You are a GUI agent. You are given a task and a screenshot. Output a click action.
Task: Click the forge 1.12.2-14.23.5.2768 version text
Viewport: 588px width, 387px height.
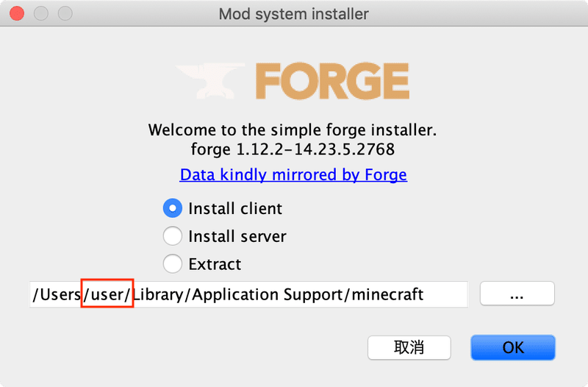point(293,150)
